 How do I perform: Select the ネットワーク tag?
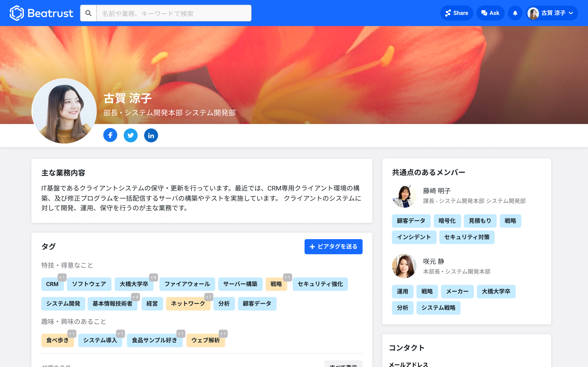click(188, 304)
